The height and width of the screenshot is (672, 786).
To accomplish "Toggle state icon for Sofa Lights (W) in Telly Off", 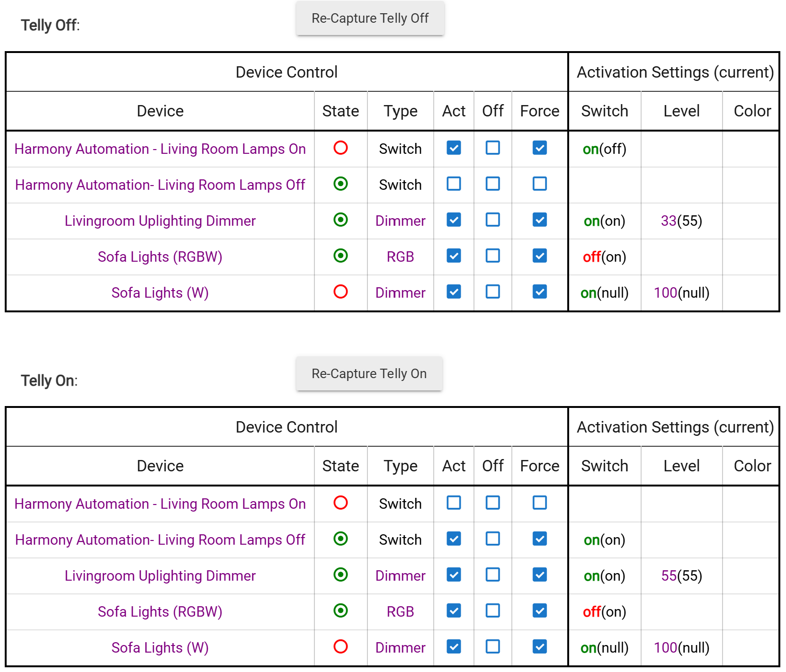I will click(x=340, y=292).
